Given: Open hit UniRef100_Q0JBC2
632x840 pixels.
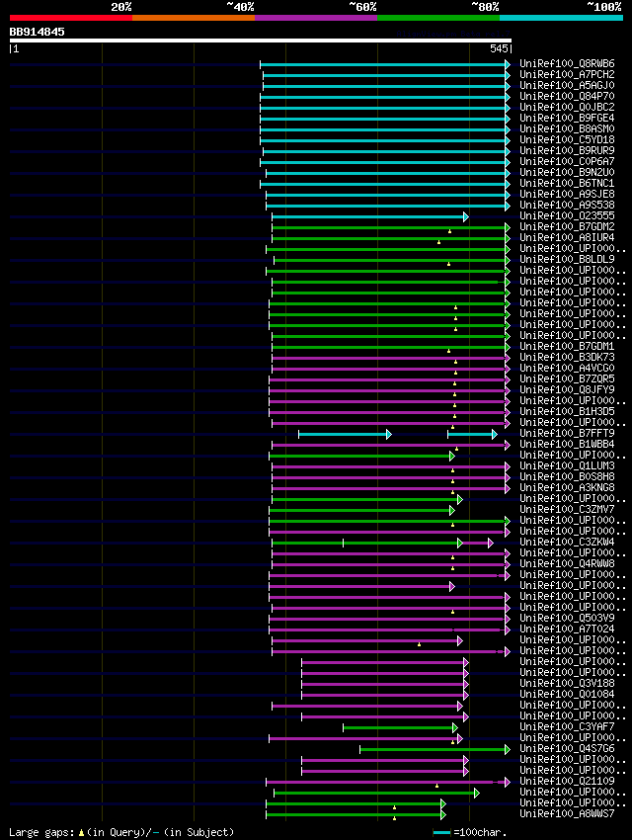Looking at the screenshot, I should [x=567, y=107].
